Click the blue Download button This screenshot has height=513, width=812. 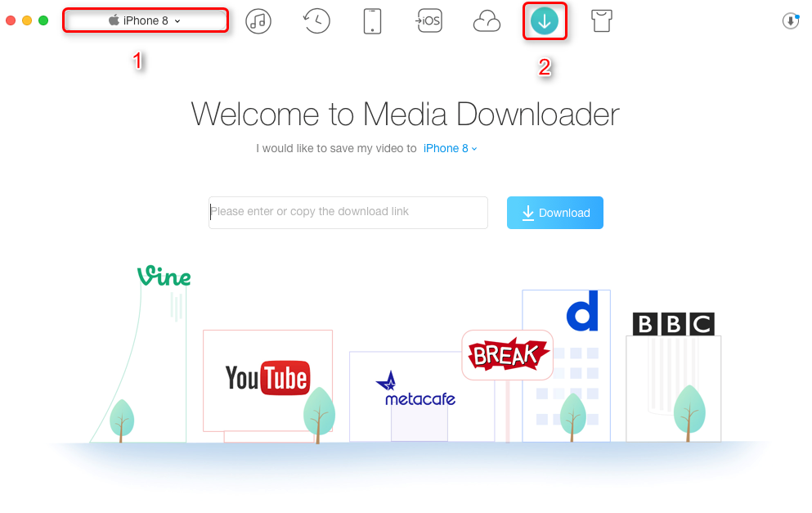555,213
